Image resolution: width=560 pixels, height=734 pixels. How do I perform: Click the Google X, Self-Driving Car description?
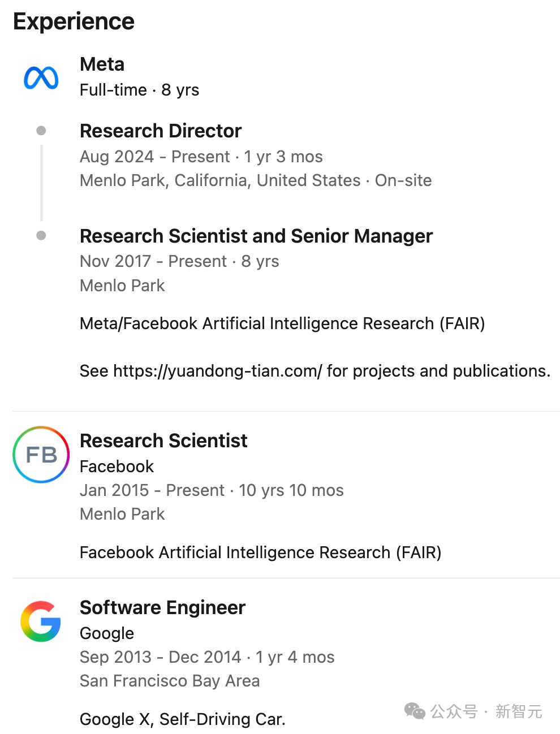[x=182, y=719]
